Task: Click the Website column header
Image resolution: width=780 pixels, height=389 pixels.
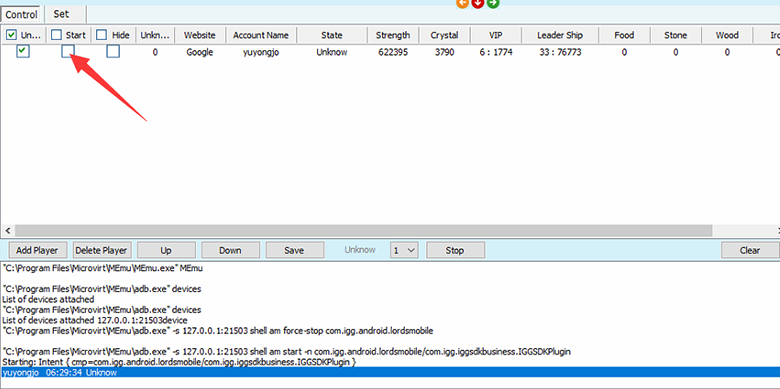Action: coord(199,35)
